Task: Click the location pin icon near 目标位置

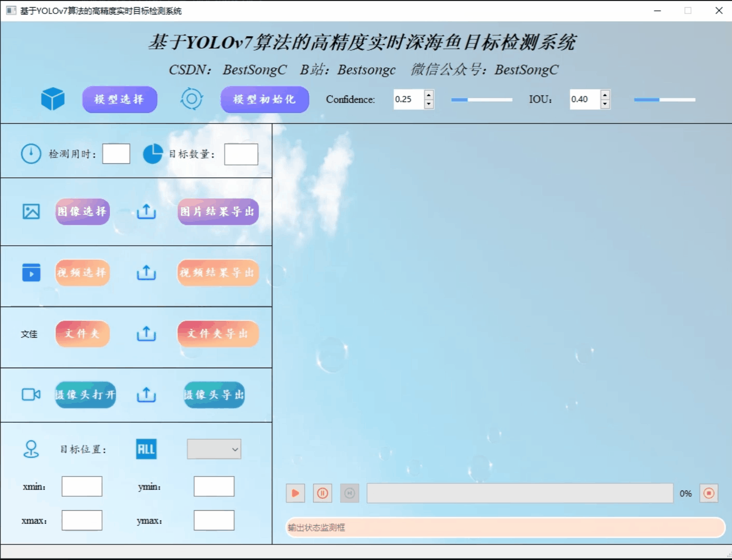Action: click(x=31, y=449)
